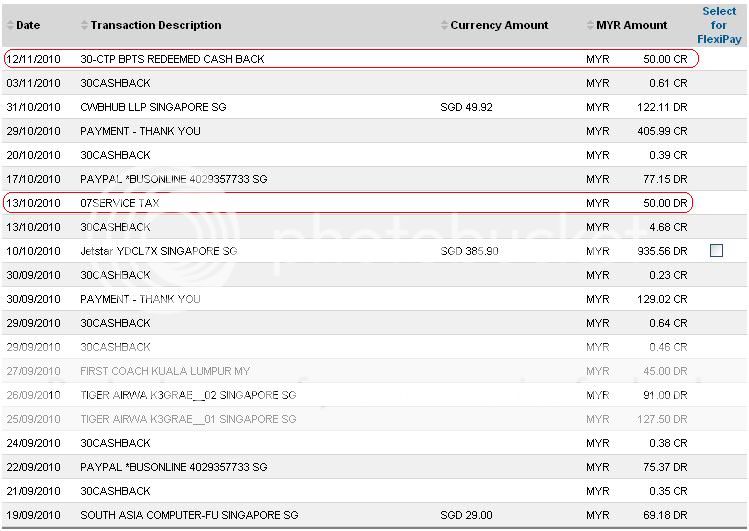Select the PAYPAL *BUSONLINE entry dated 17/10/2010

pos(173,179)
